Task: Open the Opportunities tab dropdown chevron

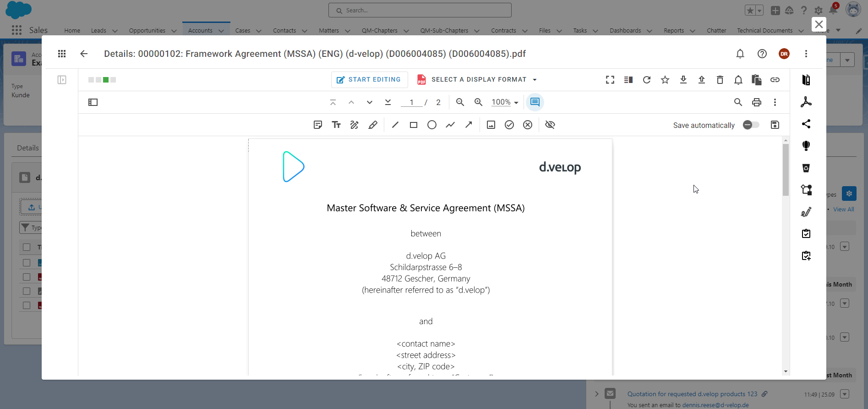Action: click(x=174, y=31)
